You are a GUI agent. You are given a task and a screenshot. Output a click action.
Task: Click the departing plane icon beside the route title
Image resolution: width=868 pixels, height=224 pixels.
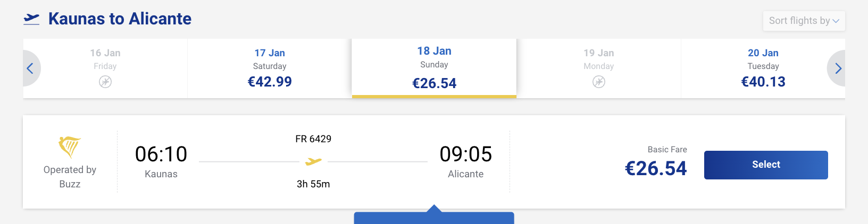coord(32,19)
